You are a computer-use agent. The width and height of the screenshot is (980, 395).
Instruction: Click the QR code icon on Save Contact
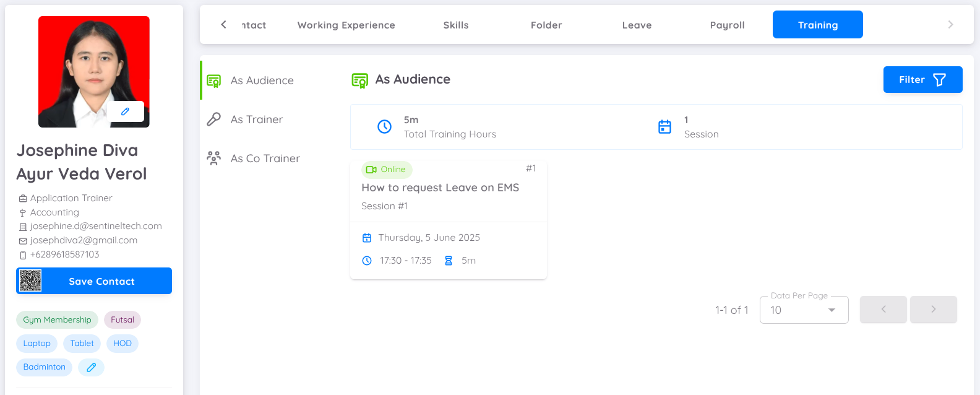click(x=30, y=281)
